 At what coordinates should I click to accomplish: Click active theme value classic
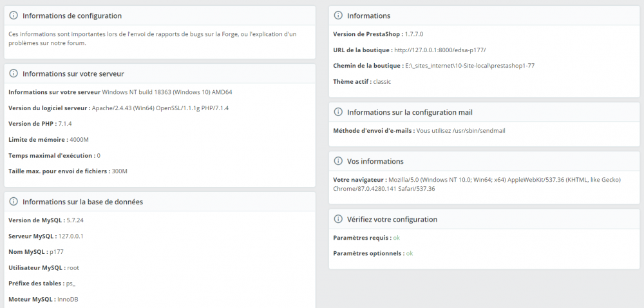click(x=382, y=82)
